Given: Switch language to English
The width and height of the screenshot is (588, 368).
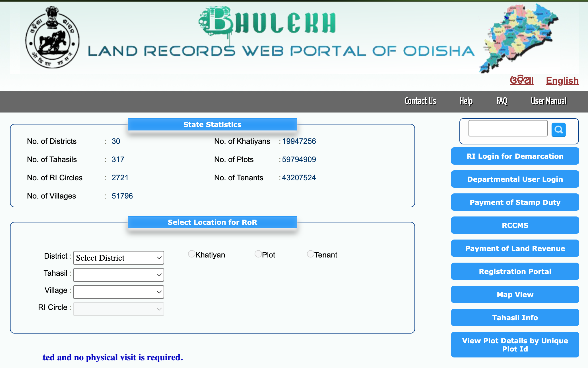Looking at the screenshot, I should (562, 81).
